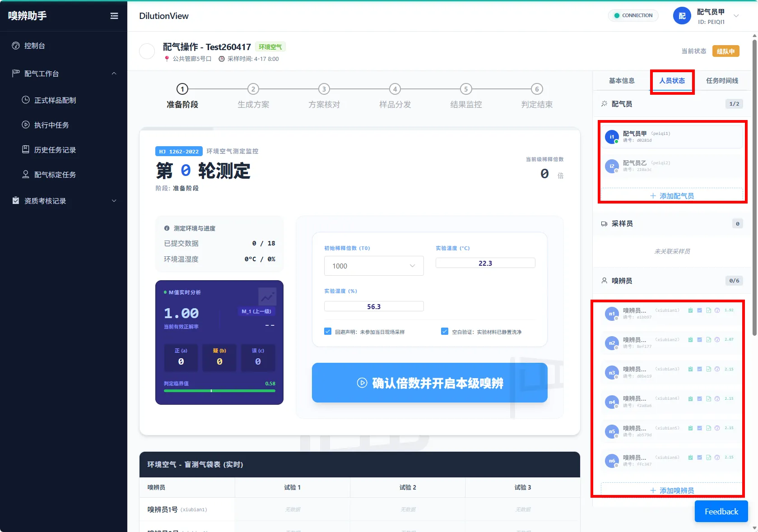Toggle 空白验证 checkbox

(x=445, y=331)
